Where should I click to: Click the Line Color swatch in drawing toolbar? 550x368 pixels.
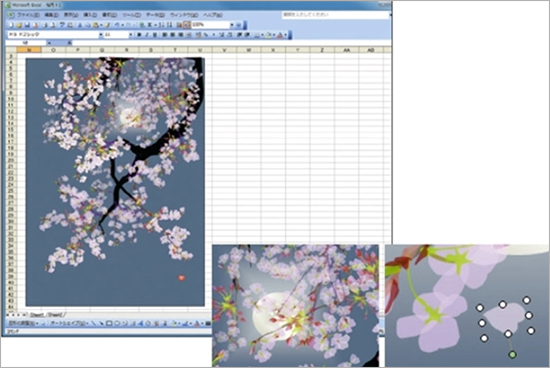[185, 323]
